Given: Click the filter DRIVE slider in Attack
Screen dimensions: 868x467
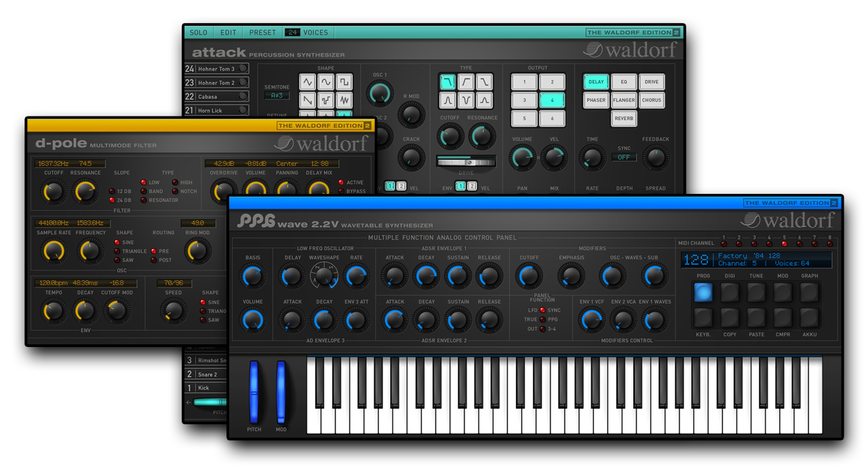Looking at the screenshot, I should 466,162.
